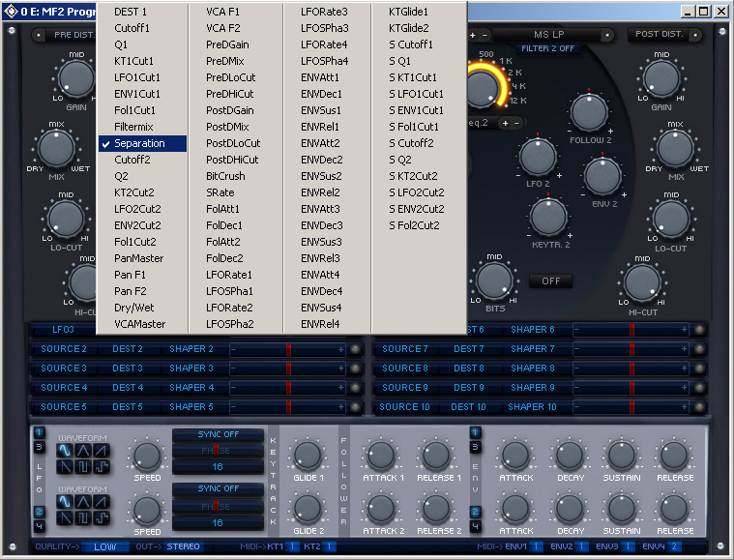Image resolution: width=734 pixels, height=560 pixels.
Task: Switch LFO section to LFO 1
Action: click(39, 432)
